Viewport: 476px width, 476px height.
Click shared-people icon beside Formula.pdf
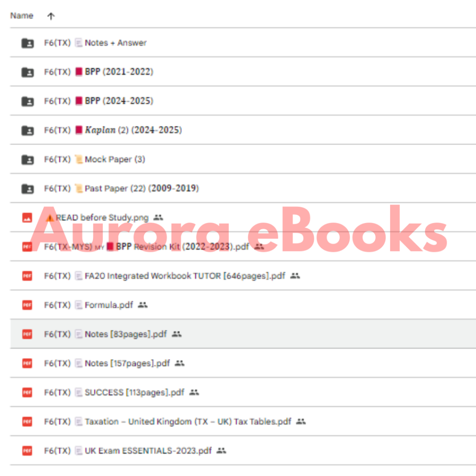pos(143,305)
